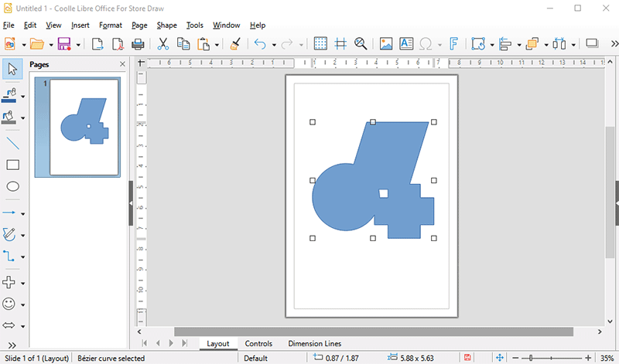Image resolution: width=619 pixels, height=364 pixels.
Task: Toggle helplines while moving
Action: pos(340,44)
